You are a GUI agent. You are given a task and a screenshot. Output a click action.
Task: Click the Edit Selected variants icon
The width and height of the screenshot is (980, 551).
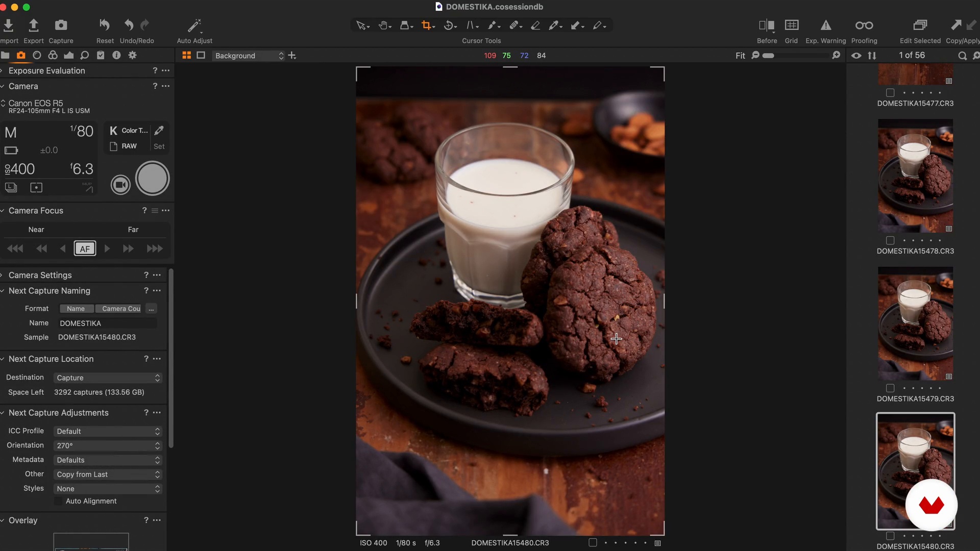click(920, 25)
